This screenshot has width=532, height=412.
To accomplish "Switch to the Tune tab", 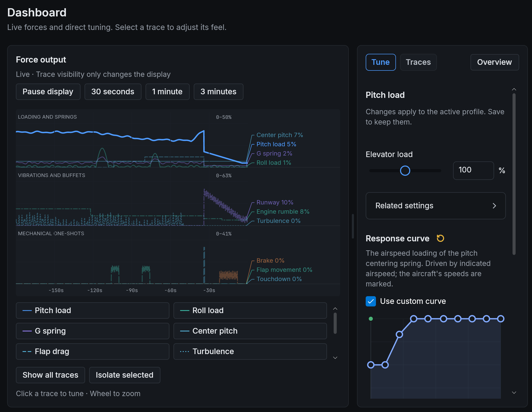I will [x=381, y=62].
